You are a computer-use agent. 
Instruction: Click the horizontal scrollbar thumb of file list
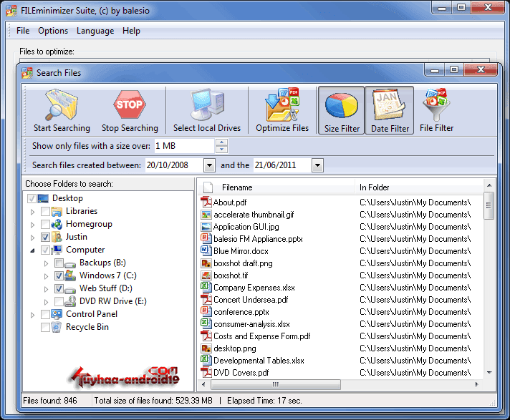[276, 384]
